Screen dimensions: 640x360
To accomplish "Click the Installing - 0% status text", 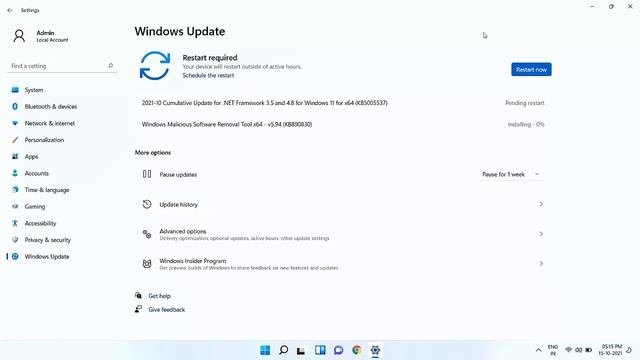I will (526, 124).
